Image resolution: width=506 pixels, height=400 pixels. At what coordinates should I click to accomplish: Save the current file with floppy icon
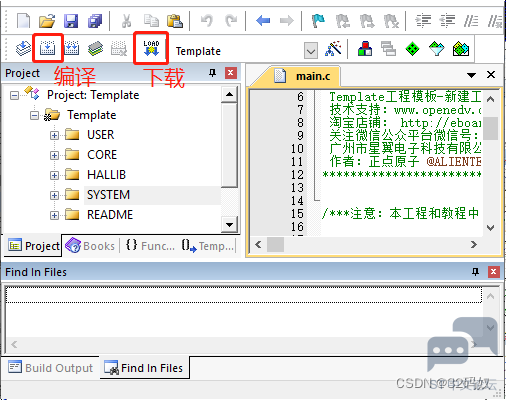point(71,21)
